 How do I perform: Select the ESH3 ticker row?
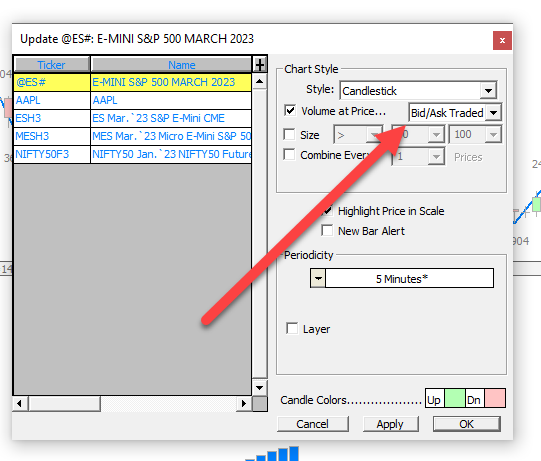tap(52, 118)
